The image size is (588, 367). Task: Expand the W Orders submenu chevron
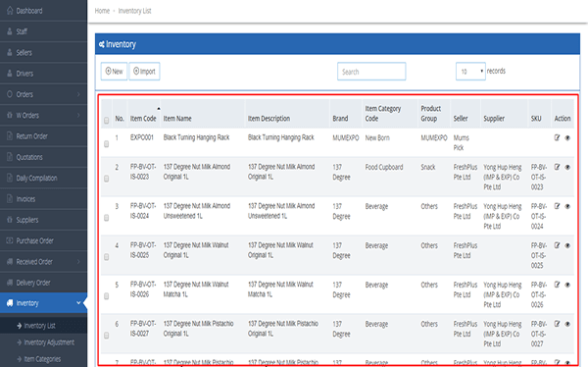point(78,116)
